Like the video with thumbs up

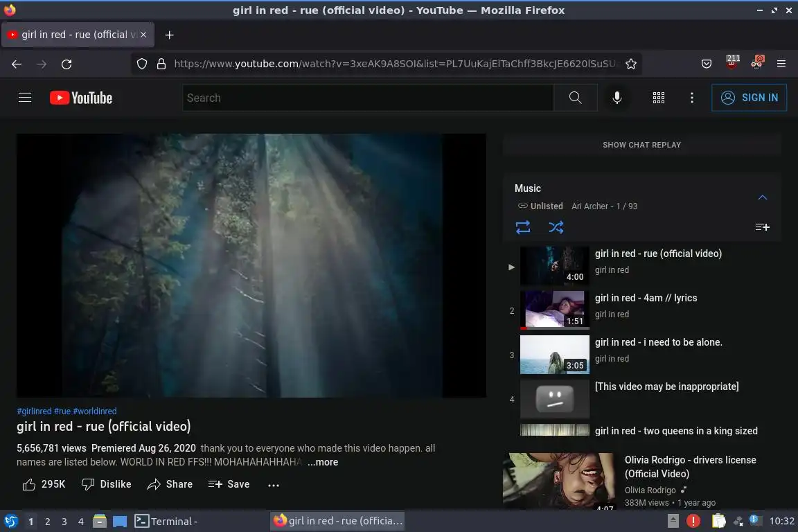[x=44, y=484]
